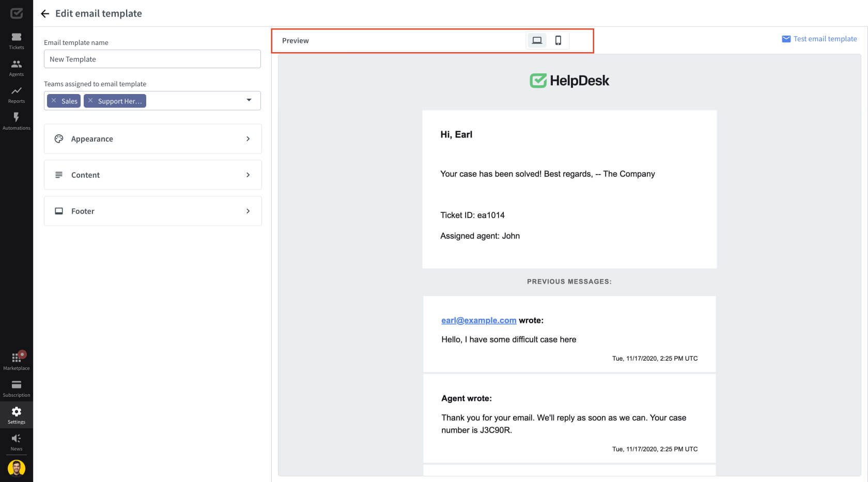Expand the Footer section
Image resolution: width=868 pixels, height=482 pixels.
coord(153,211)
